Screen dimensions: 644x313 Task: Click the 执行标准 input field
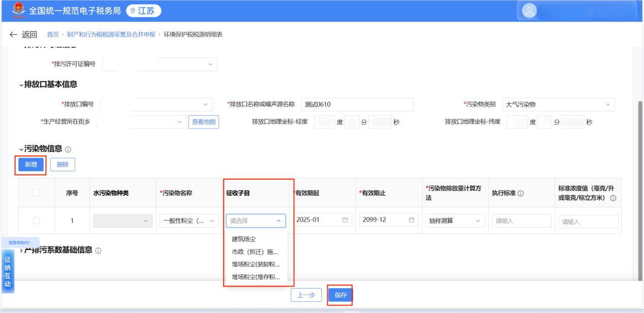522,221
